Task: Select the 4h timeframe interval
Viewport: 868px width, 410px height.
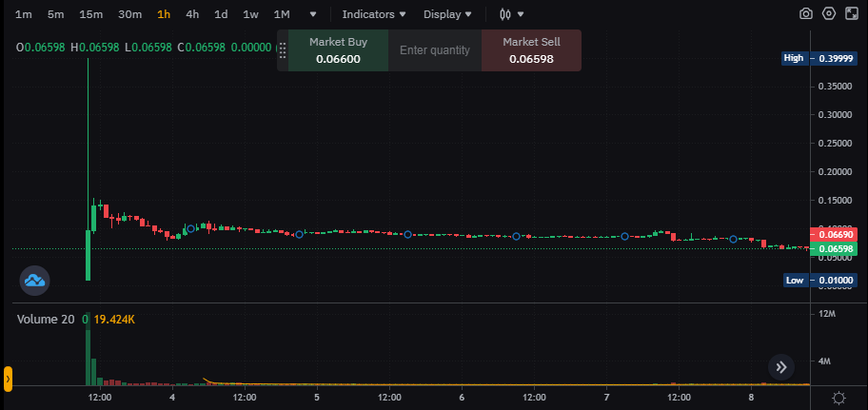Action: point(192,14)
